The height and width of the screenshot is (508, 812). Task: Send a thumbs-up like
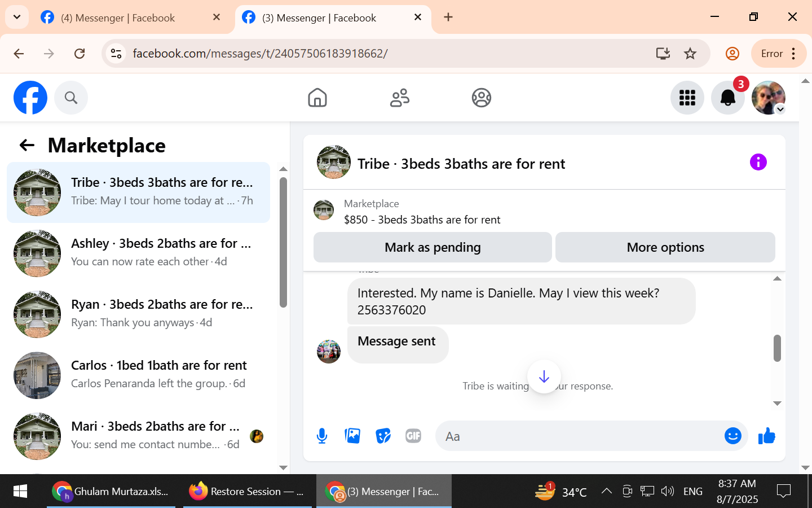tap(767, 436)
